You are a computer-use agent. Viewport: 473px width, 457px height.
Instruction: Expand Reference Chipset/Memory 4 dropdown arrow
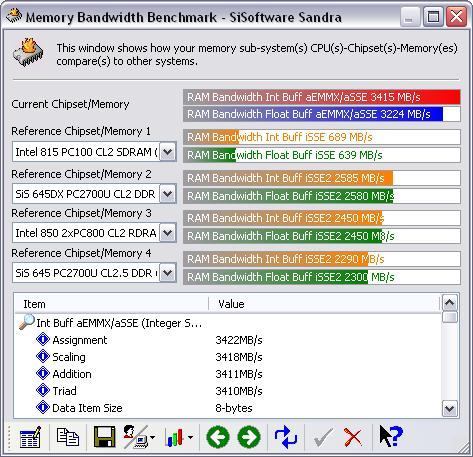pyautogui.click(x=167, y=273)
